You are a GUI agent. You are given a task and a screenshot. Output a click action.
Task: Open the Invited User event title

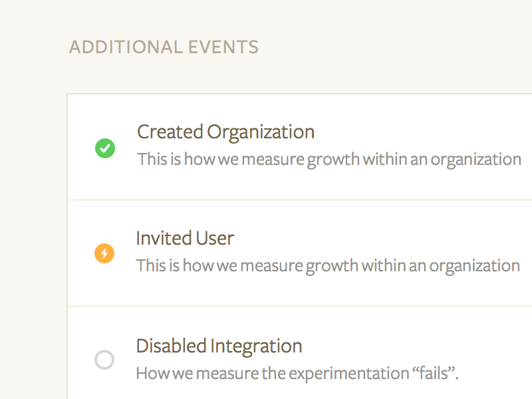click(185, 238)
